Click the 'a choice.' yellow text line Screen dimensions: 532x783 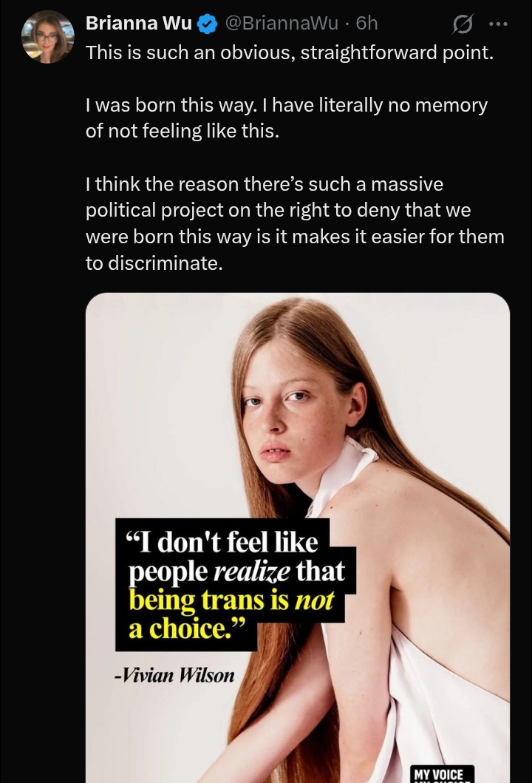[187, 629]
